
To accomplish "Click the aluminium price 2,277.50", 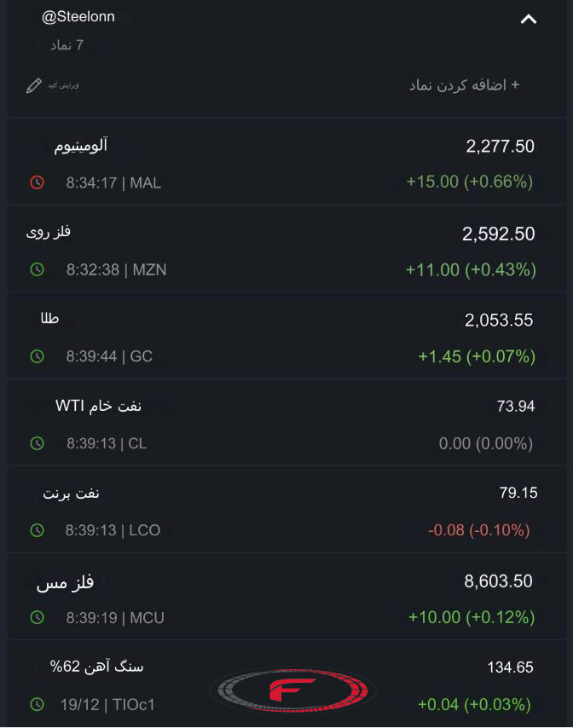I will click(x=501, y=147).
